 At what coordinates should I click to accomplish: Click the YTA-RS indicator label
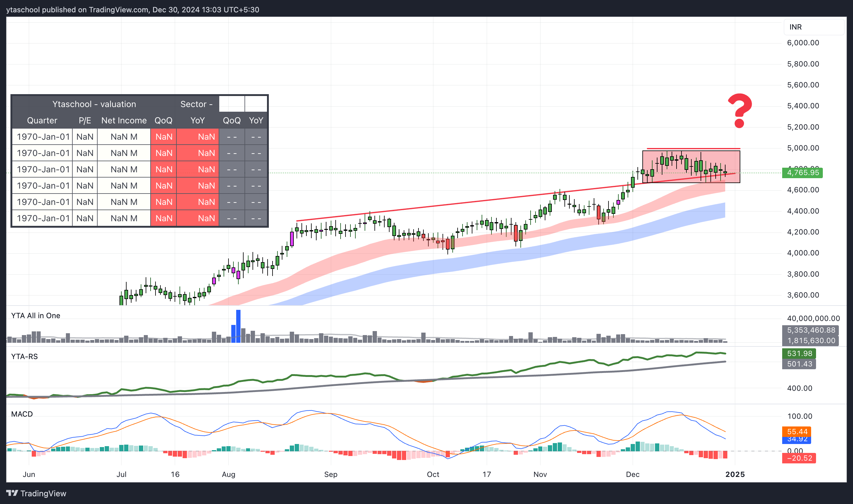pyautogui.click(x=24, y=357)
